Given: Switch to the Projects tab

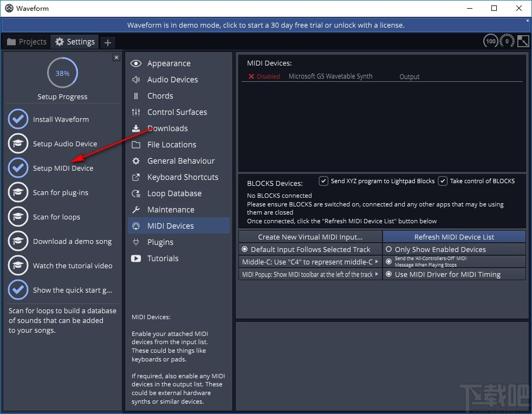Looking at the screenshot, I should [x=27, y=42].
